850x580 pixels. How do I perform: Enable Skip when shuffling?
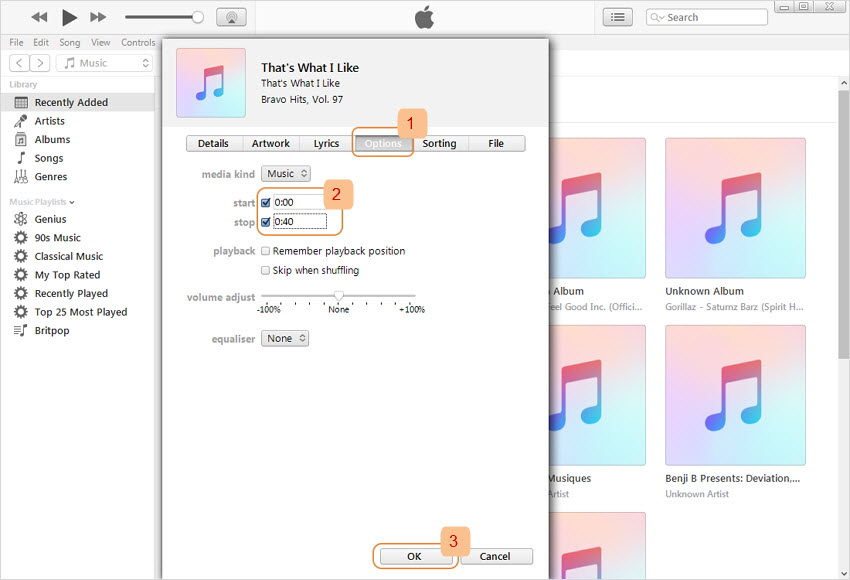click(265, 270)
